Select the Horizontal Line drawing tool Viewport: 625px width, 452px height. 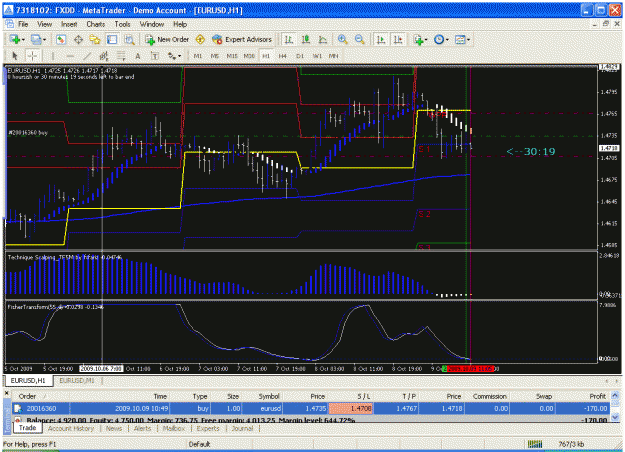[70, 56]
